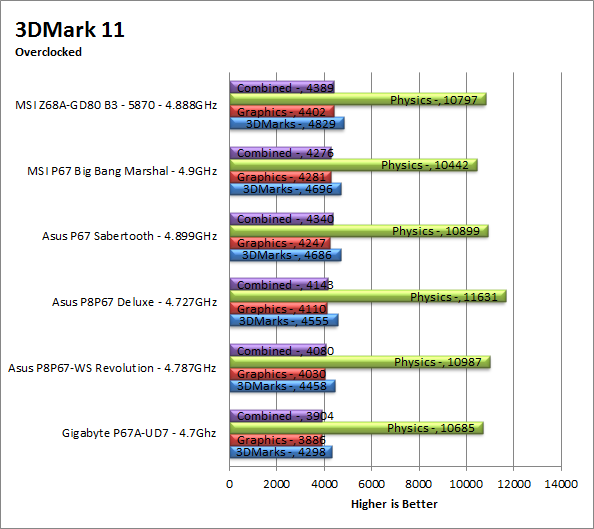
Task: Click the 'Overclocked' subtitle
Action: pos(48,52)
